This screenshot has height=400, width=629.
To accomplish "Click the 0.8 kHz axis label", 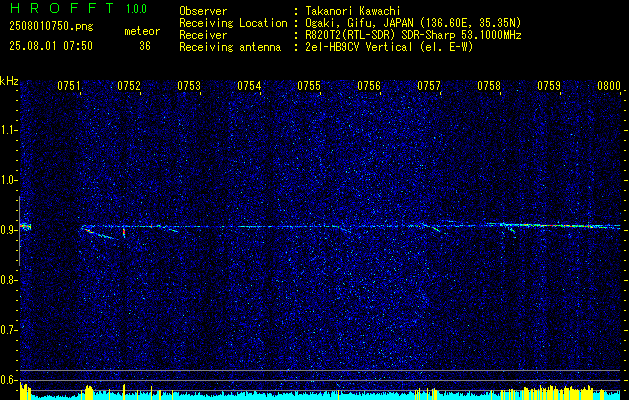I will point(9,280).
